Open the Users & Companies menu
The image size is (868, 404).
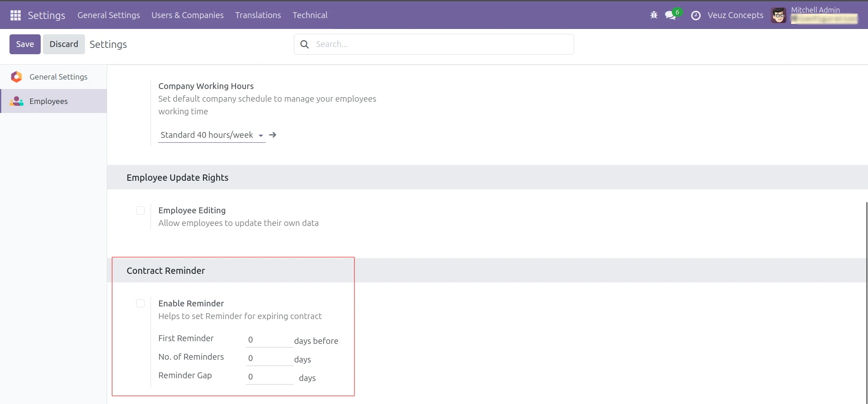point(187,15)
